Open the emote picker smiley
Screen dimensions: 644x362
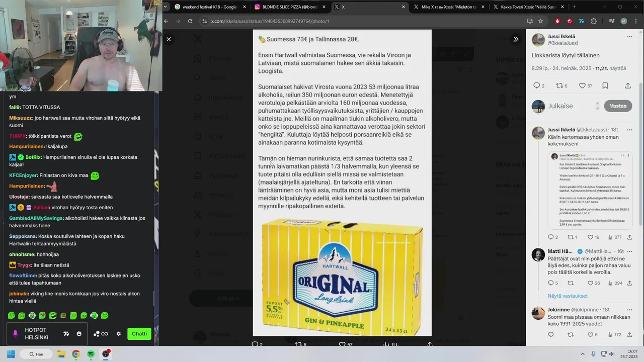pos(79,333)
